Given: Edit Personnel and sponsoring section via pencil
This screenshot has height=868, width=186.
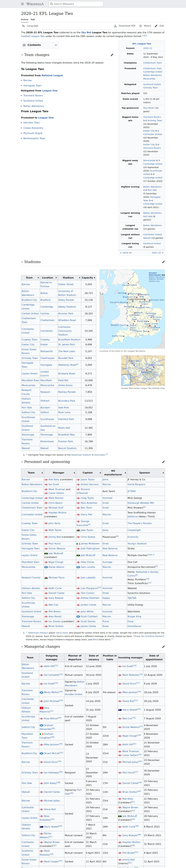Looking at the screenshot, I should pyautogui.click(x=163, y=462).
